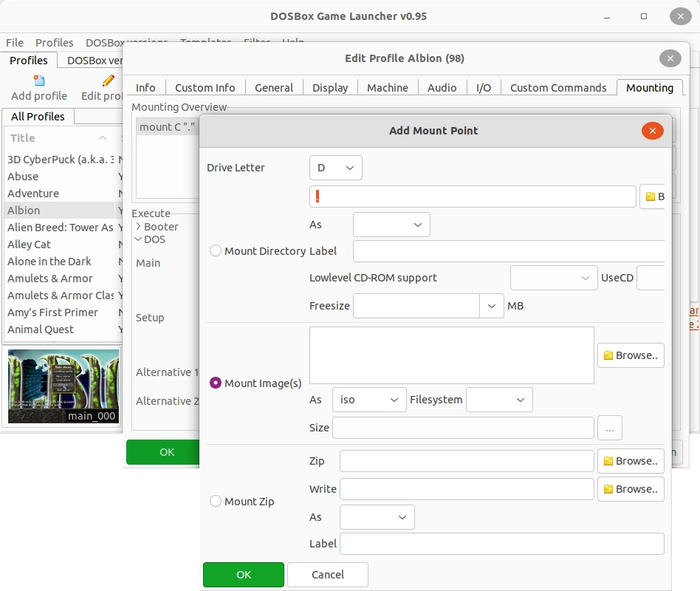Open the Drive Letter dropdown
Image resolution: width=700 pixels, height=591 pixels.
[x=335, y=168]
